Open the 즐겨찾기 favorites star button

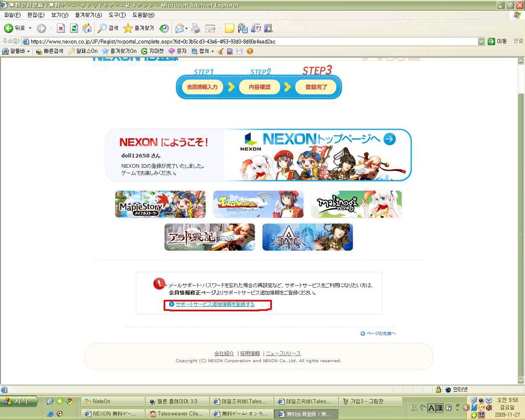[x=138, y=29]
